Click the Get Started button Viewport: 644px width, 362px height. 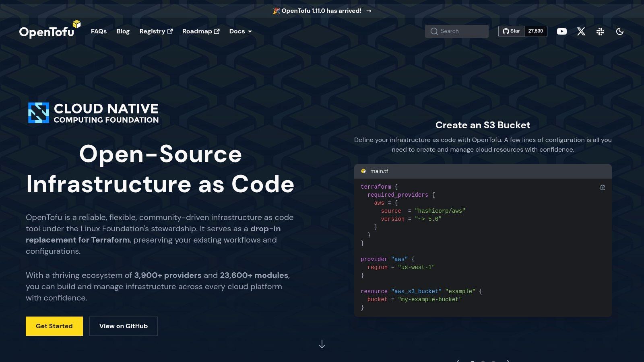(x=54, y=326)
